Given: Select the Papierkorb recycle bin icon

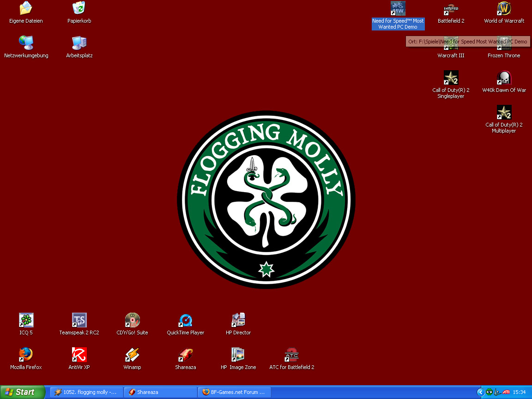Looking at the screenshot, I should 79,9.
